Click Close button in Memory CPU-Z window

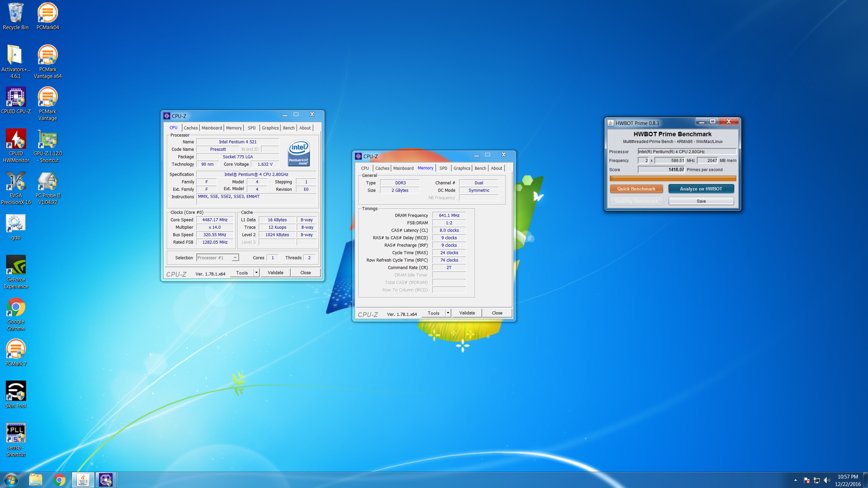pyautogui.click(x=497, y=313)
